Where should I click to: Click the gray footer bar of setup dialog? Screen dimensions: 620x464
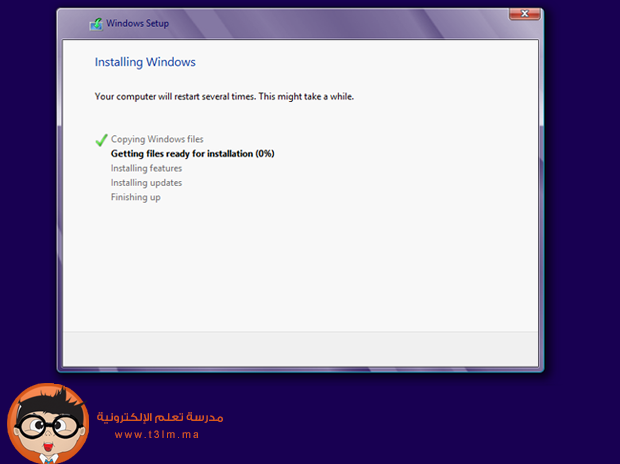click(x=300, y=347)
